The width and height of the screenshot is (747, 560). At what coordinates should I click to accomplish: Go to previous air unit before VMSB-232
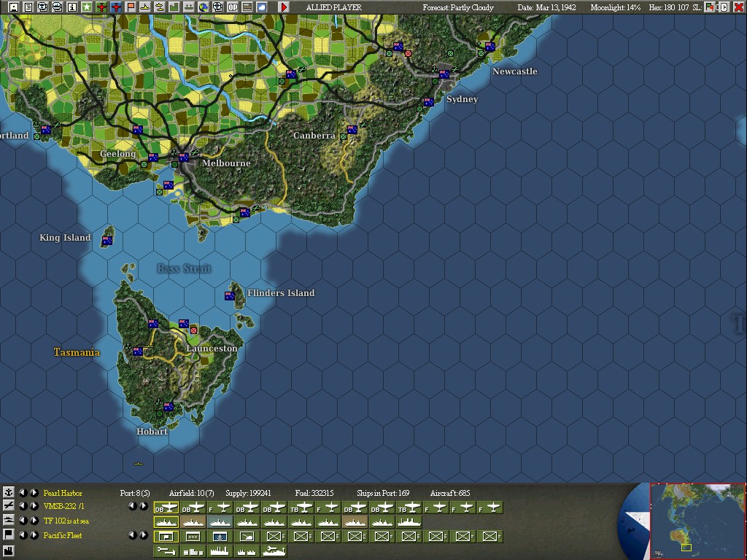tap(23, 506)
